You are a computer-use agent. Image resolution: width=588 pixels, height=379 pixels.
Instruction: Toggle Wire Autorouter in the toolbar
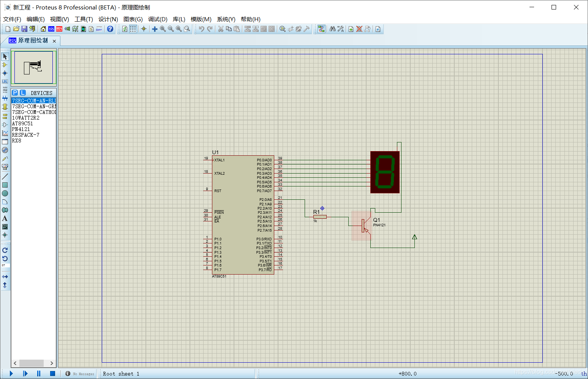click(x=321, y=29)
